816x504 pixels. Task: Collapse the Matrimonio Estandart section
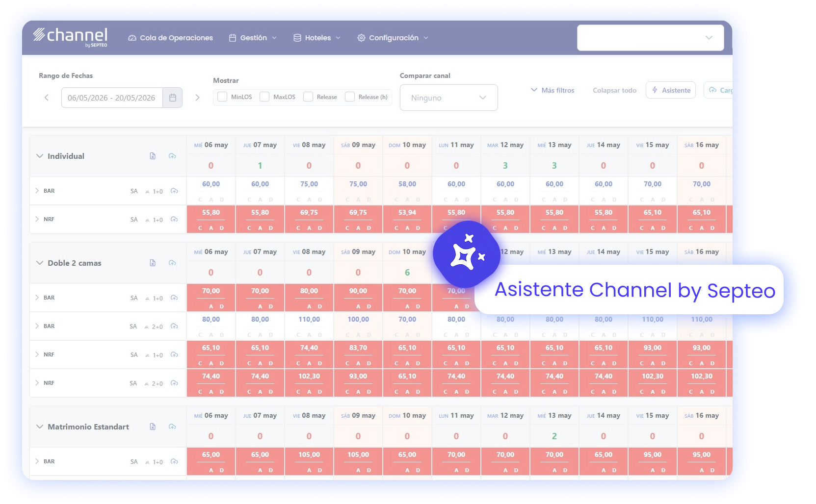pyautogui.click(x=40, y=427)
